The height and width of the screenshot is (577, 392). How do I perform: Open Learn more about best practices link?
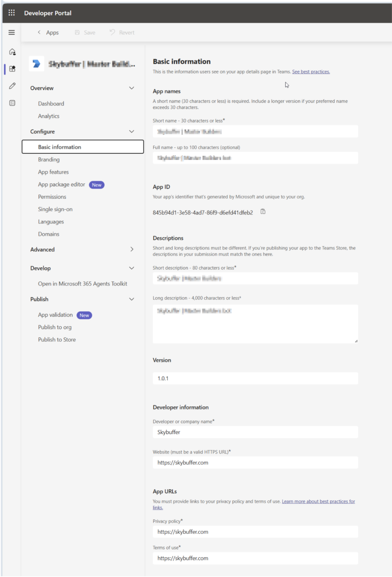318,502
